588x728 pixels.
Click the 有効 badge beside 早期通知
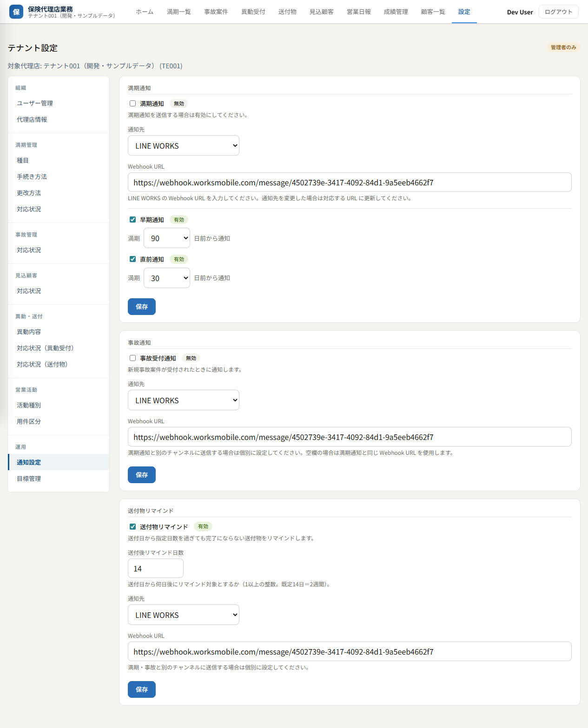pos(179,220)
